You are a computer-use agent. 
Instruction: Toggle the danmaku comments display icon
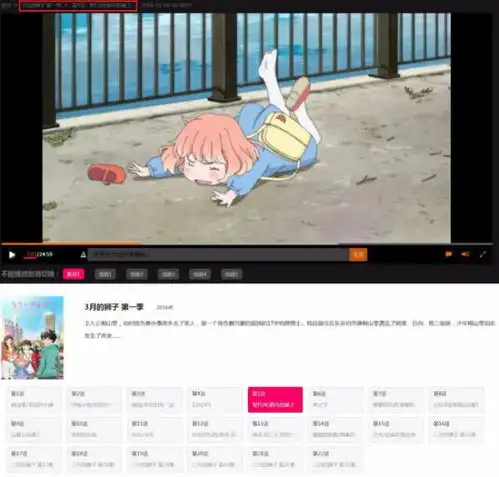[448, 254]
